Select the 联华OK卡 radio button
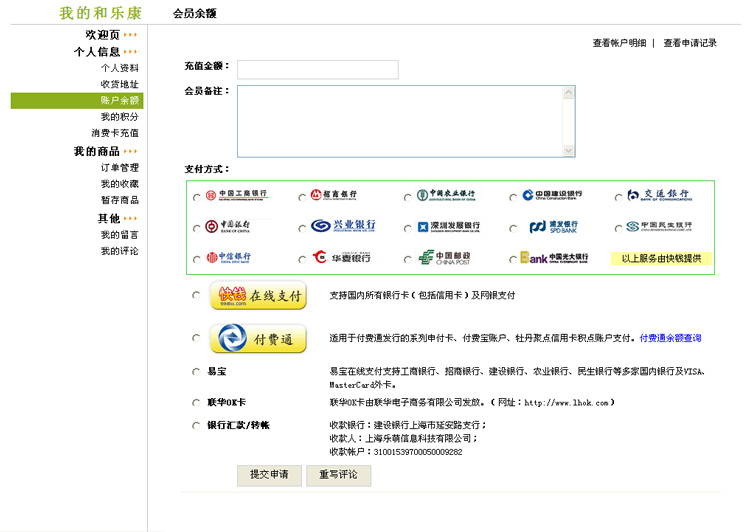This screenshot has width=750, height=532. [x=196, y=403]
